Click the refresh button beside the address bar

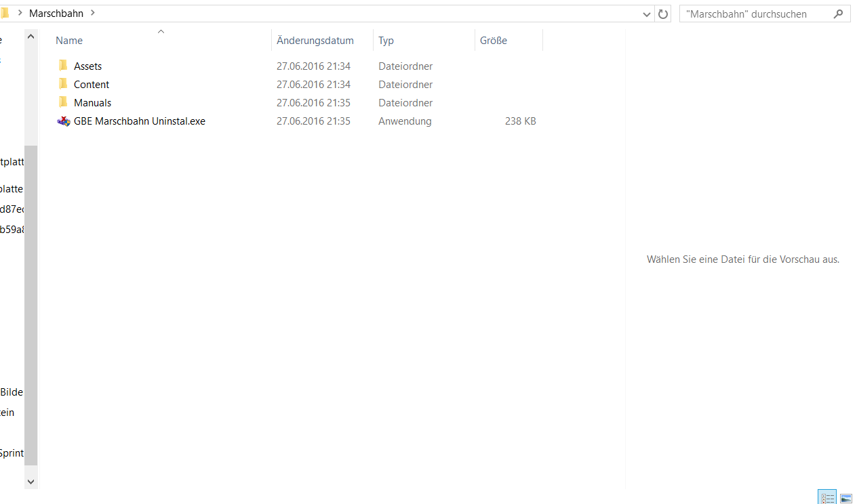click(663, 14)
